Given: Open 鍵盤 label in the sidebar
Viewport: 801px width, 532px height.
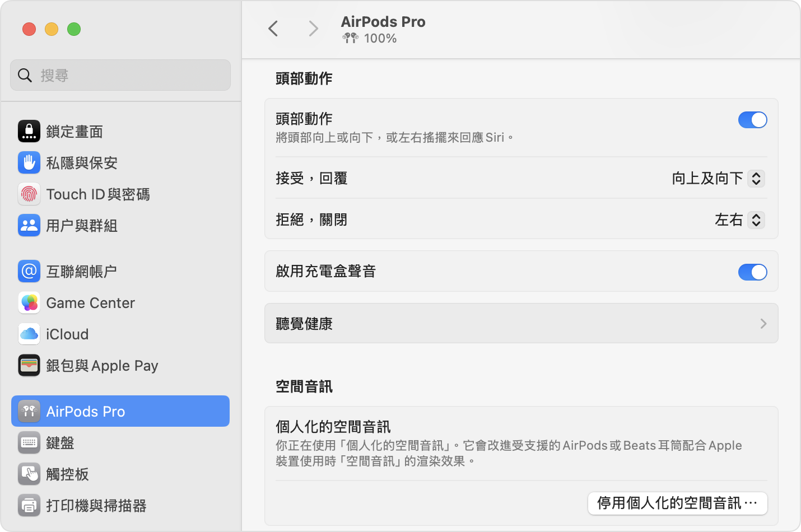Looking at the screenshot, I should [60, 443].
